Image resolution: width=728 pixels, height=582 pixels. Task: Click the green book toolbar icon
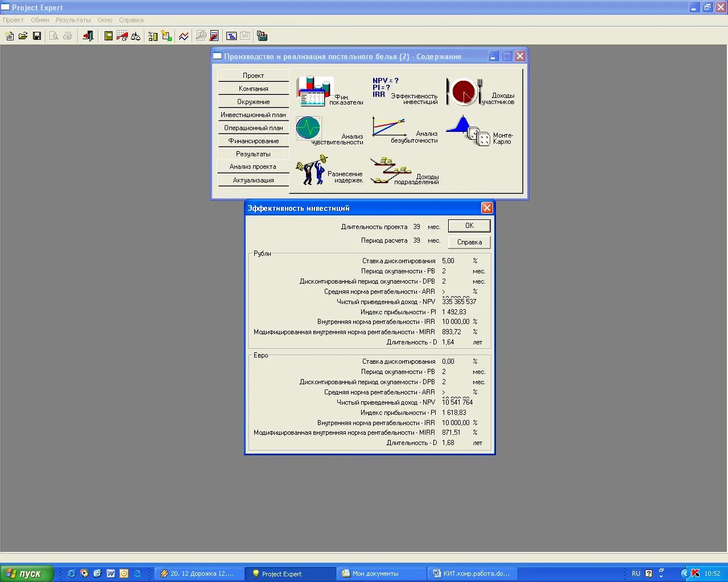pyautogui.click(x=109, y=36)
